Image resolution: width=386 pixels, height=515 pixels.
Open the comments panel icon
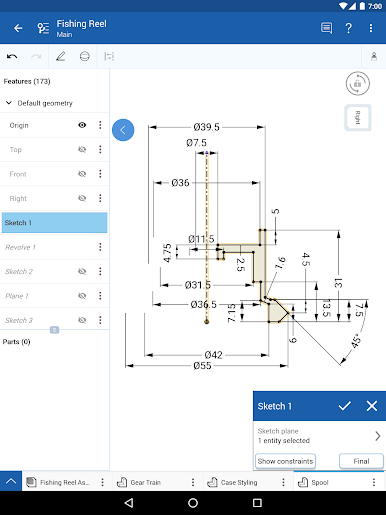click(326, 28)
